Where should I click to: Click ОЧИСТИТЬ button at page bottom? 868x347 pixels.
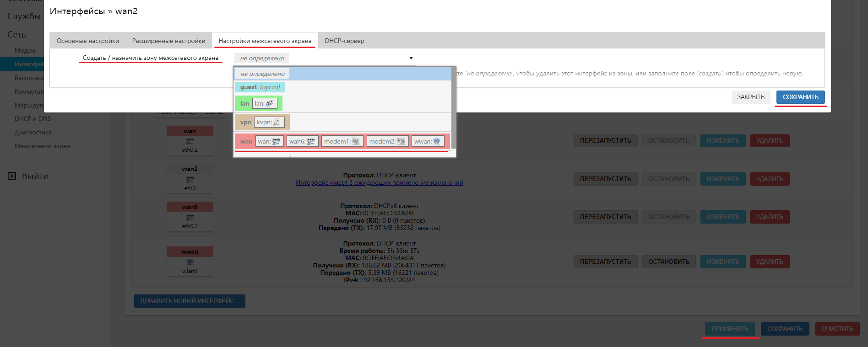[837, 329]
